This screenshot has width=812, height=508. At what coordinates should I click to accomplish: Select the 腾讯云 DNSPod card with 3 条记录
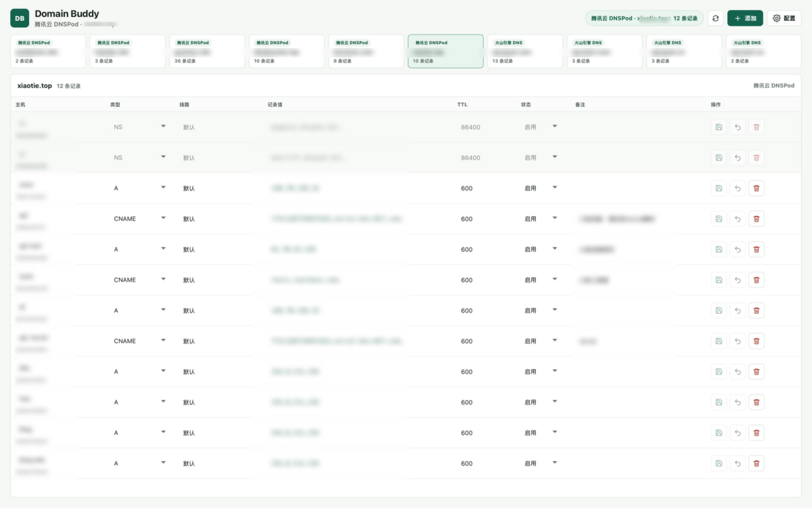(127, 51)
